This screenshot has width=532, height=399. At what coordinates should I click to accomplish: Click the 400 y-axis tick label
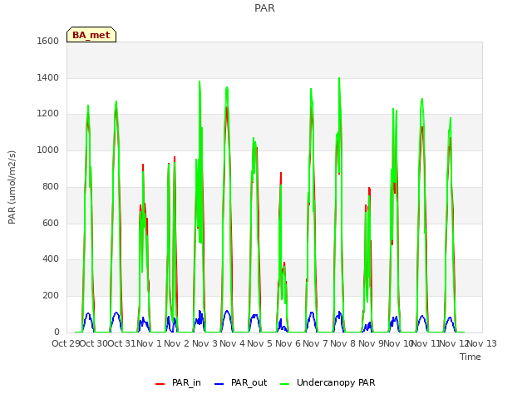click(51, 259)
